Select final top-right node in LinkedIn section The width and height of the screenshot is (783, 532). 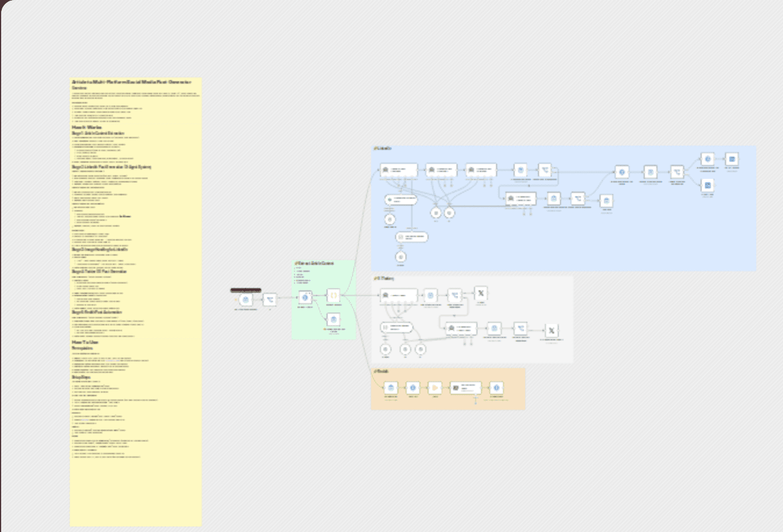tap(732, 159)
